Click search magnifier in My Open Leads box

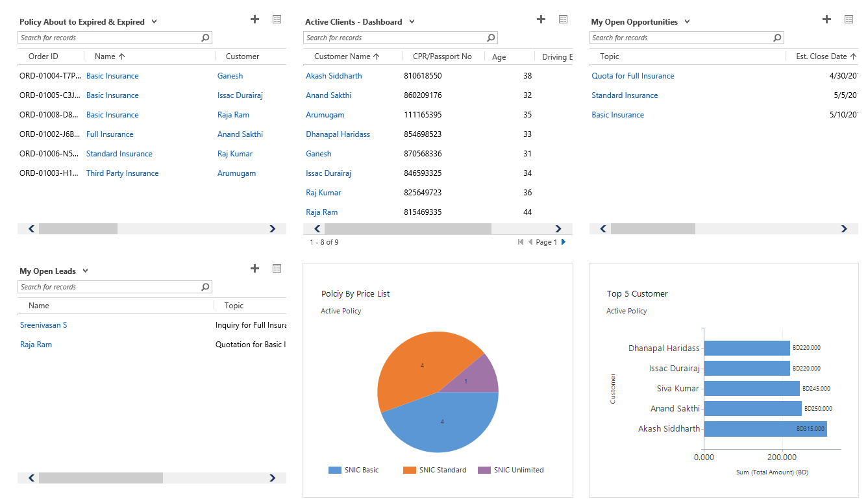coord(205,287)
